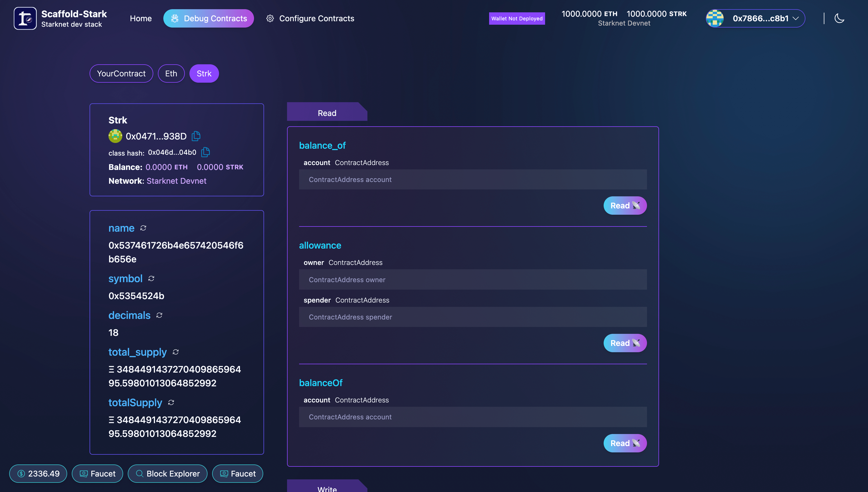Refresh the decimals value icon
The image size is (868, 492).
click(x=160, y=315)
